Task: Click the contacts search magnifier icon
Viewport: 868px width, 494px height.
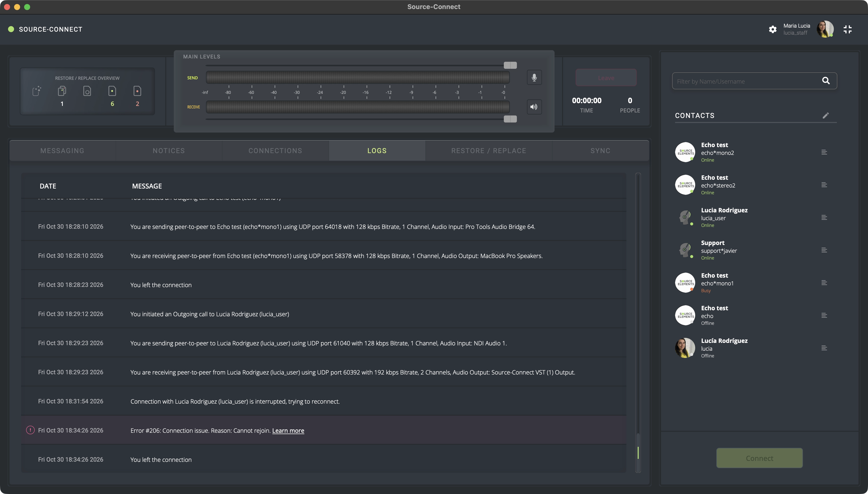Action: tap(826, 81)
